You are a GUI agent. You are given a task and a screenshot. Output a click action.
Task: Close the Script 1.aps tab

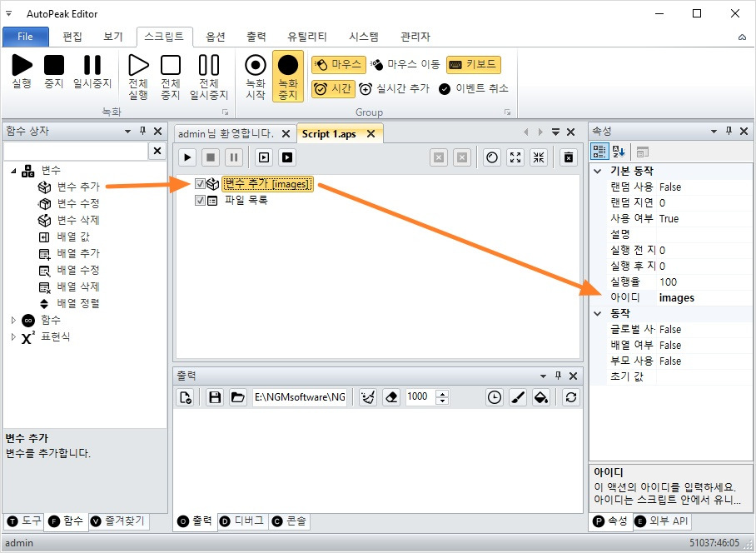coord(371,134)
